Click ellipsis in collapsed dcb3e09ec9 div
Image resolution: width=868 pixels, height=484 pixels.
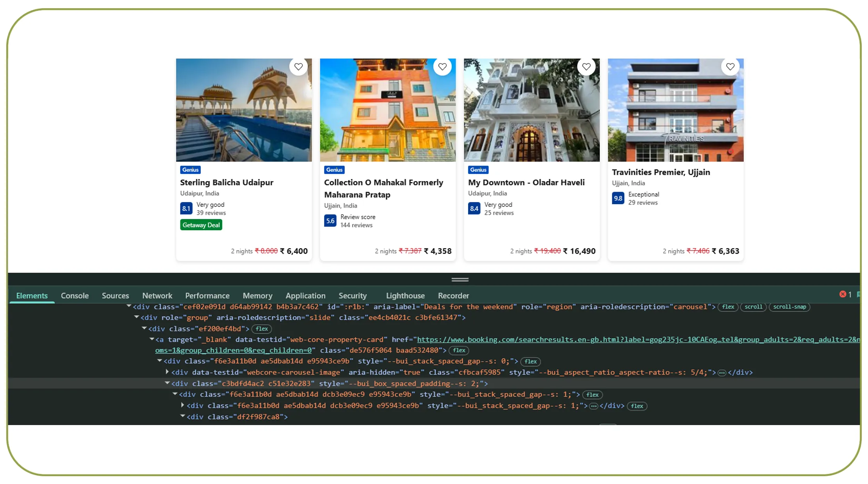click(x=594, y=406)
